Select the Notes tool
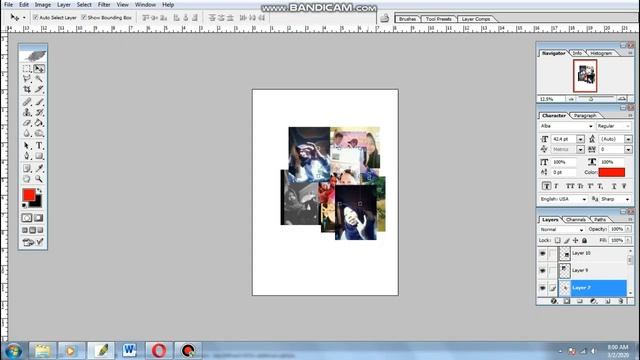This screenshot has height=360, width=640. (27, 168)
